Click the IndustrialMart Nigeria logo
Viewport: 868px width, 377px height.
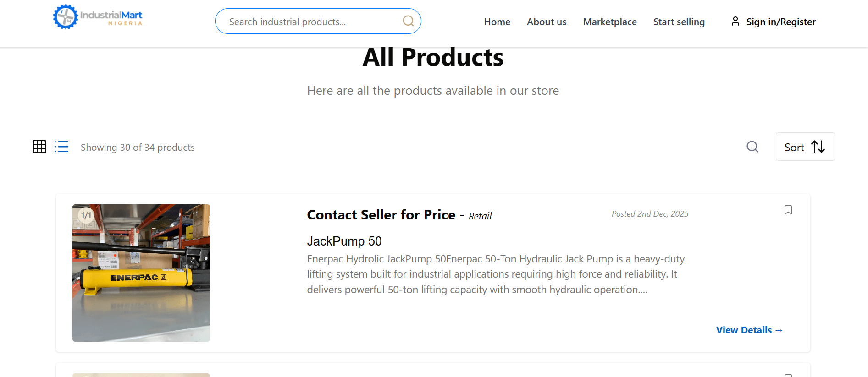[98, 17]
